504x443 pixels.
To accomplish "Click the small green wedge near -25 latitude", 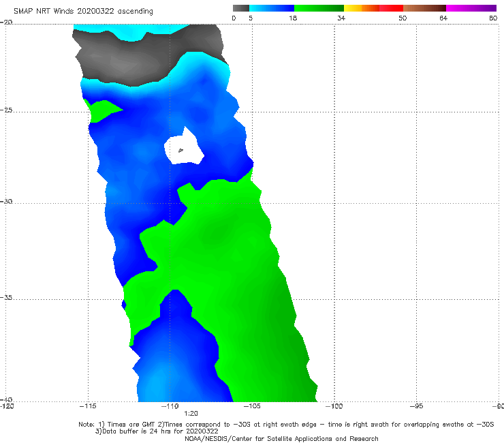I will (103, 111).
